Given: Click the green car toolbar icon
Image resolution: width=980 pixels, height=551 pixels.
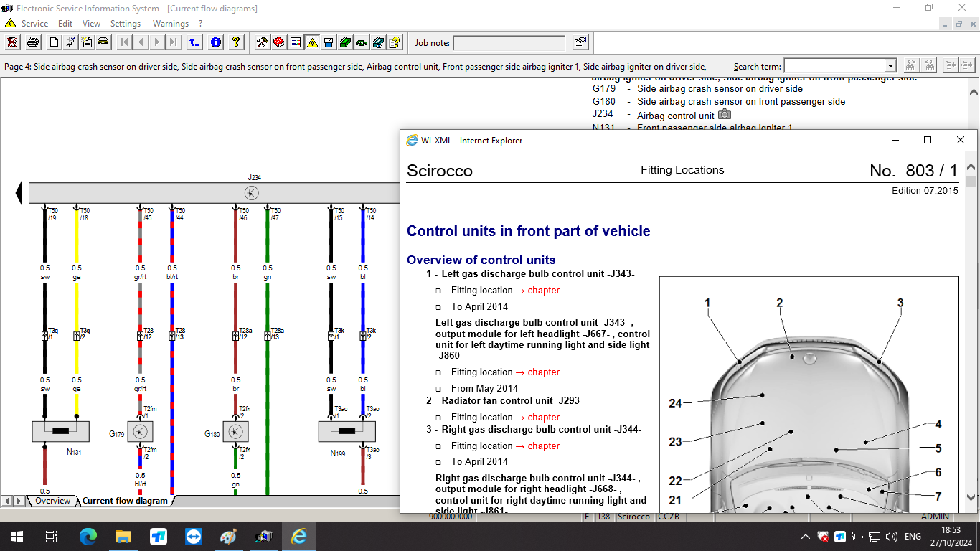Looking at the screenshot, I should click(362, 42).
